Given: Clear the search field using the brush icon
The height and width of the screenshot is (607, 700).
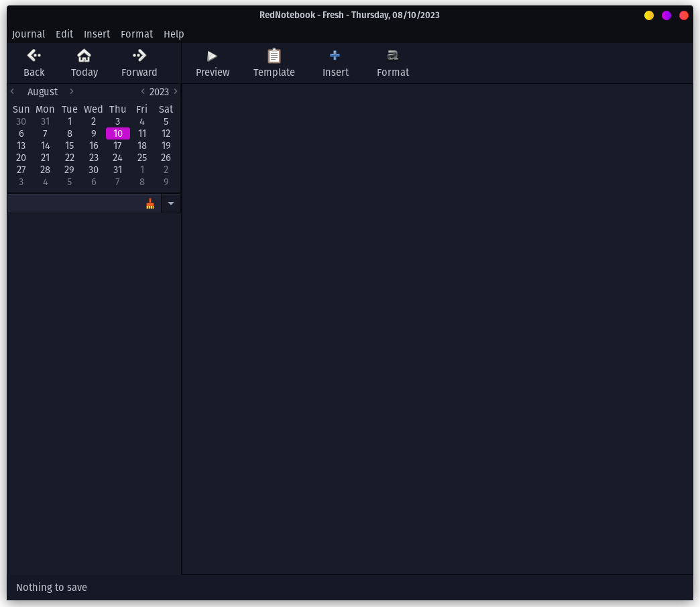Looking at the screenshot, I should 150,203.
